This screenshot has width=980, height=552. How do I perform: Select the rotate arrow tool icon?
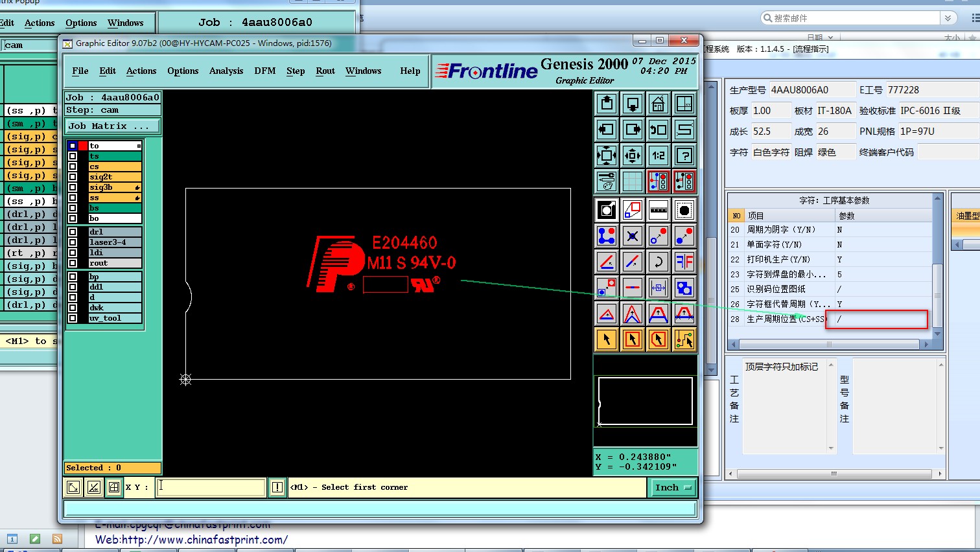(659, 262)
